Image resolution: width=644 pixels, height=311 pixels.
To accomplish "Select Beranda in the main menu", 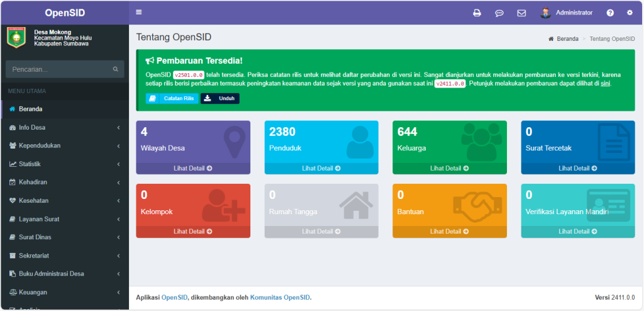I will 65,109.
